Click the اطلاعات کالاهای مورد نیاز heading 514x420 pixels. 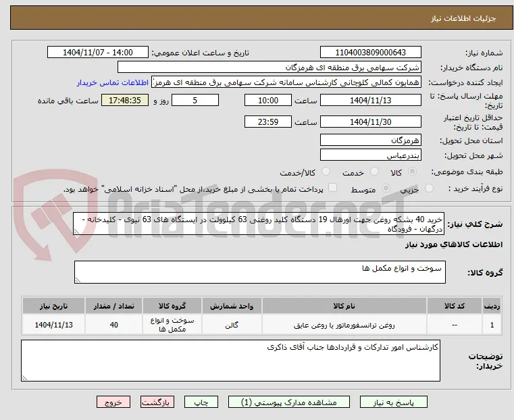click(454, 244)
